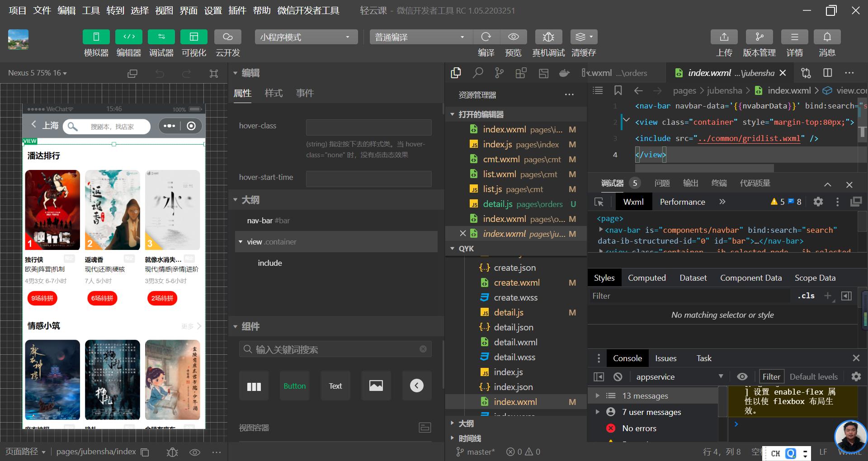The image size is (868, 461).
Task: Toggle the preview eye icon
Action: 513,37
